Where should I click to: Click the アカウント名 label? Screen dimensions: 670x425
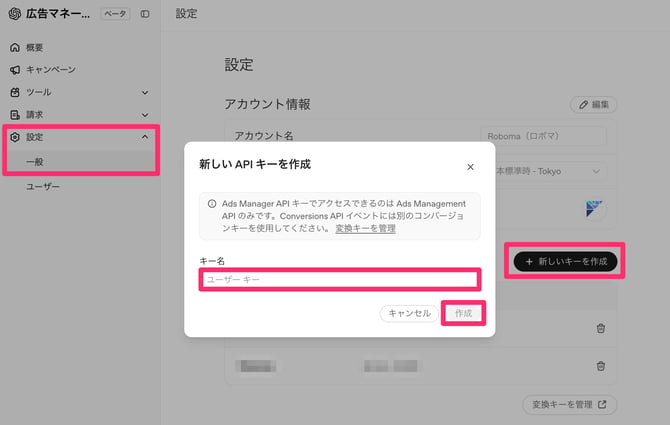(x=264, y=136)
